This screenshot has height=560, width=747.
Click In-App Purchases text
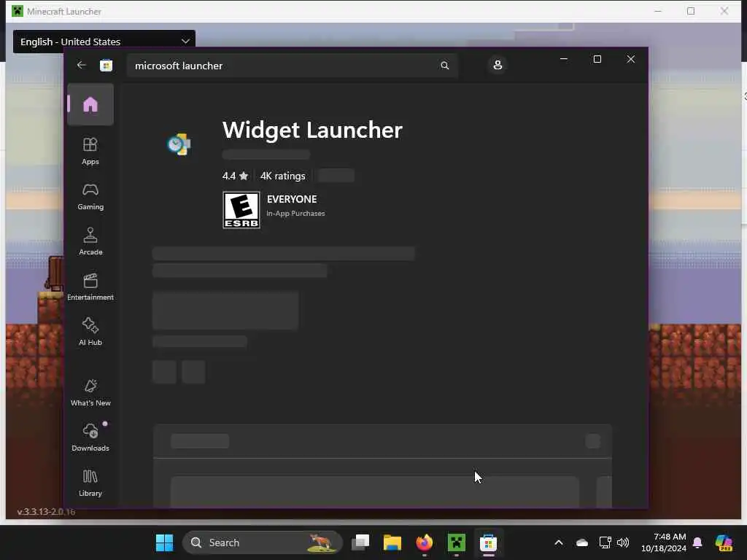click(x=295, y=214)
